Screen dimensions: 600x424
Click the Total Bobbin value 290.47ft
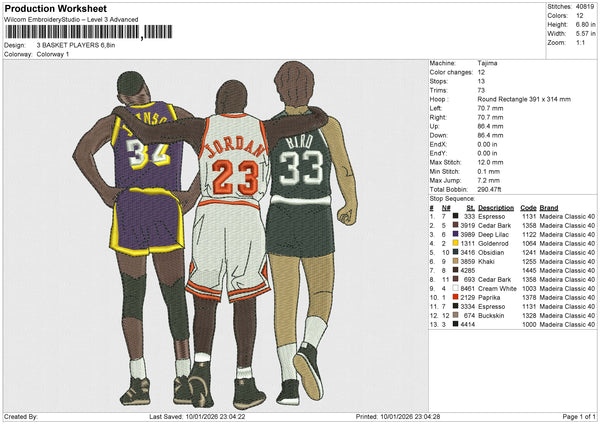[489, 189]
